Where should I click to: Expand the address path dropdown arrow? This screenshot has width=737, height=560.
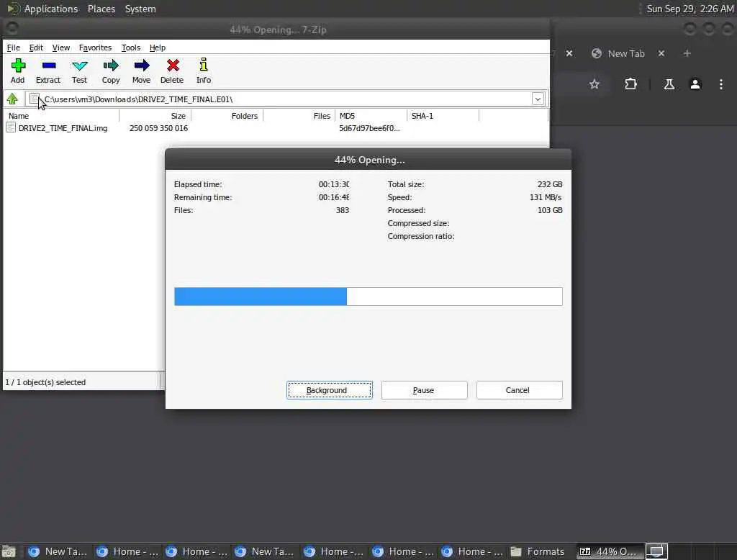(538, 99)
